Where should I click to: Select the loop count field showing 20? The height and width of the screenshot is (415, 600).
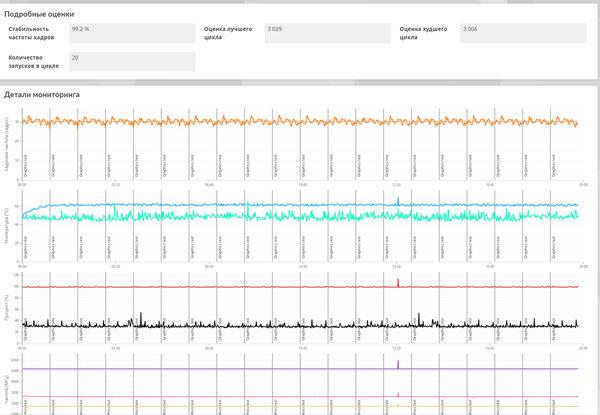click(x=132, y=62)
